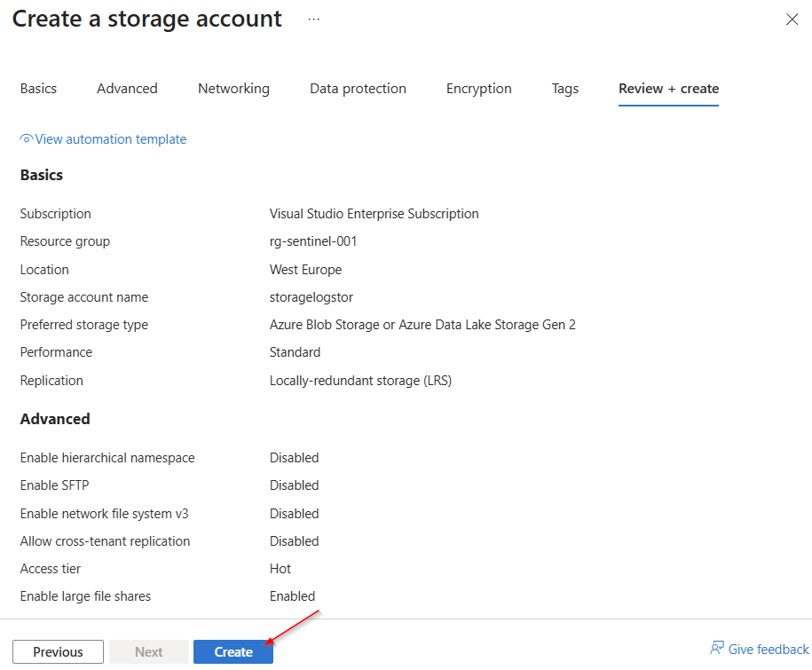This screenshot has width=812, height=670.
Task: Click the West Europe location value
Action: click(305, 270)
